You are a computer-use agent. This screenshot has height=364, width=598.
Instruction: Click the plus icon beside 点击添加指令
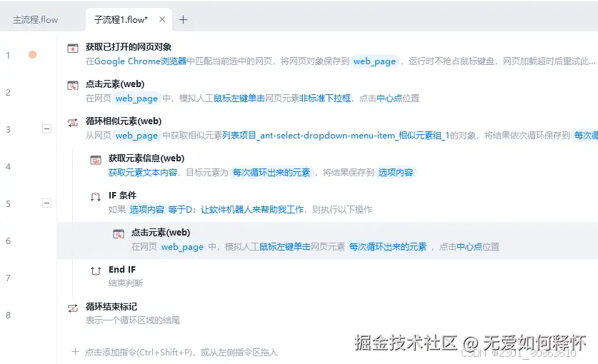(x=75, y=352)
